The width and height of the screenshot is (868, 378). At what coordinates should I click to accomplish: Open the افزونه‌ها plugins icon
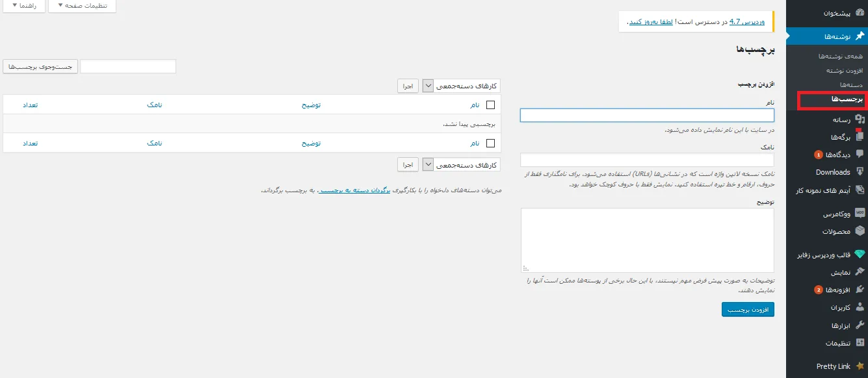[860, 290]
